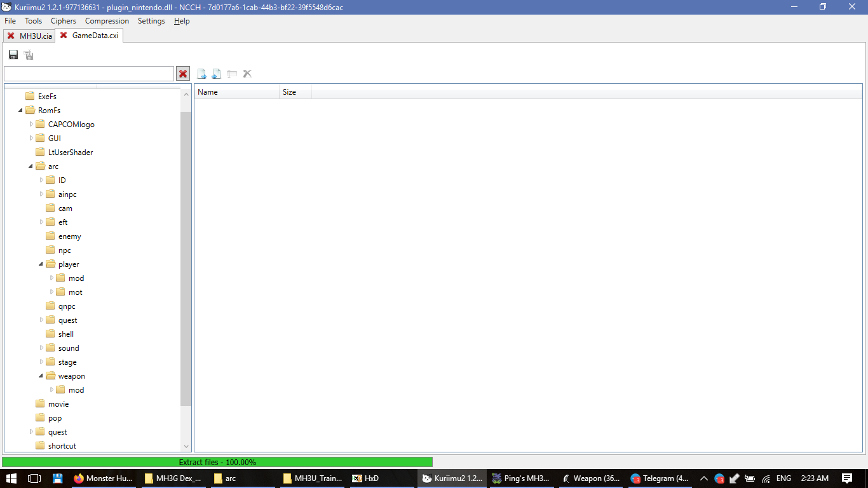Image resolution: width=868 pixels, height=488 pixels.
Task: Select the ExeFs folder
Action: click(x=47, y=97)
